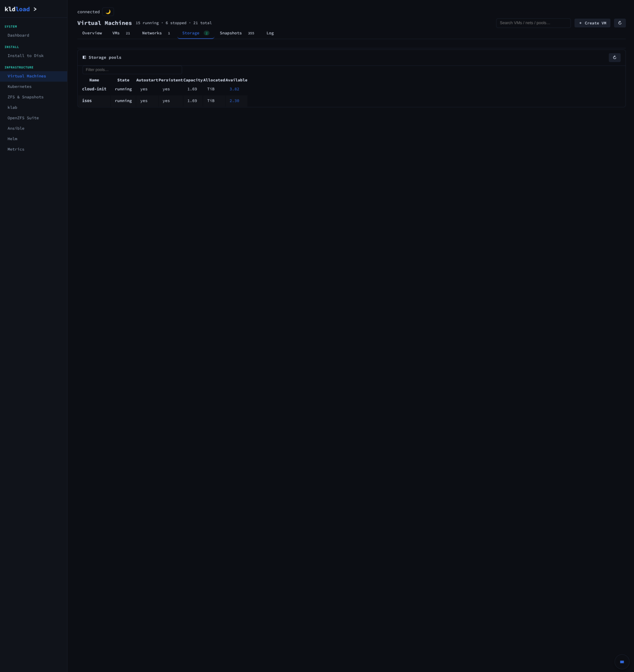Select the cloud-init pool name

(94, 89)
